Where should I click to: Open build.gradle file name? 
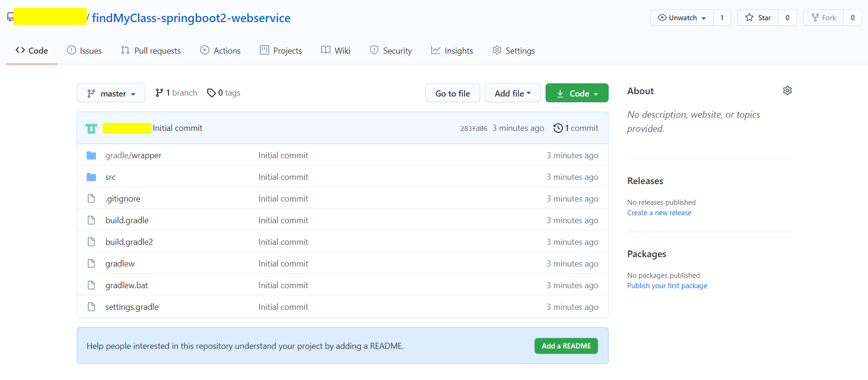pos(127,220)
